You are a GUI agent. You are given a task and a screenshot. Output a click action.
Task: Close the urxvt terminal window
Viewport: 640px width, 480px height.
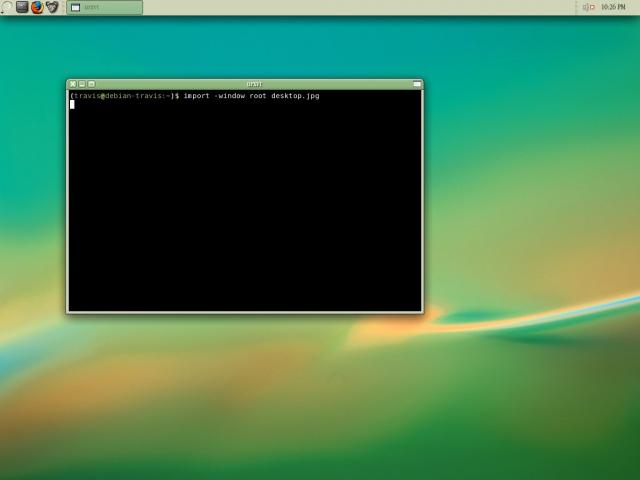(x=73, y=84)
